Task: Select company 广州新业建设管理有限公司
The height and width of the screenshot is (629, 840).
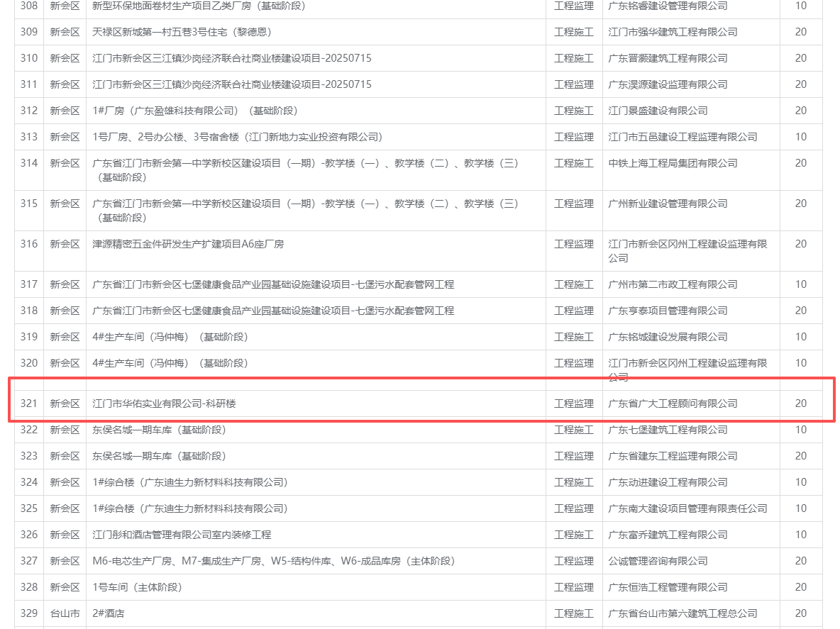Action: click(x=668, y=204)
